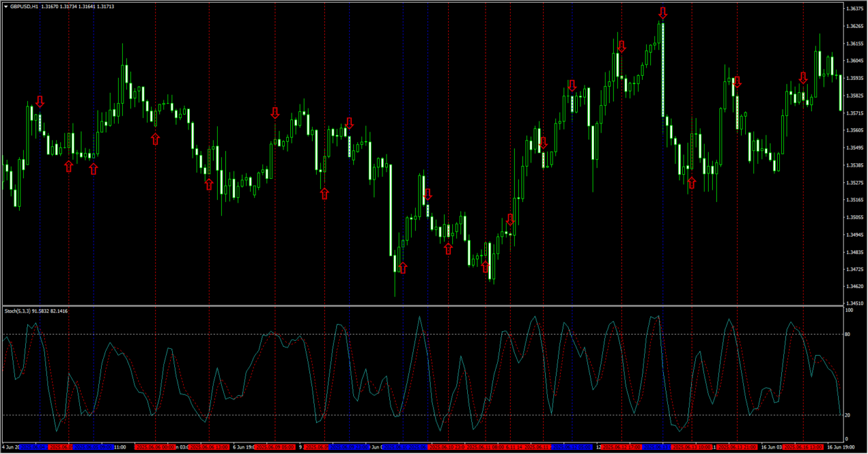Screen dimensions: 868x454
Task: Click the topmost red down arrow at the price peak
Action: pos(663,13)
